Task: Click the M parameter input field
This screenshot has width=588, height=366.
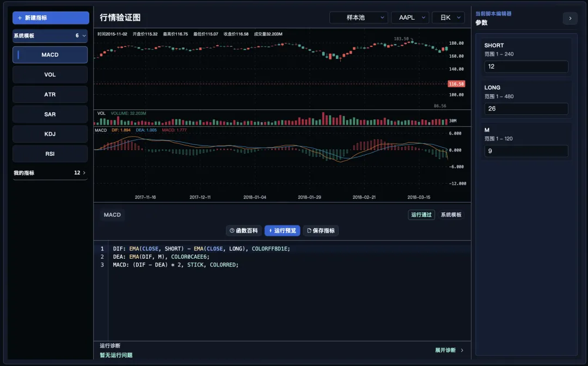Action: coord(526,151)
